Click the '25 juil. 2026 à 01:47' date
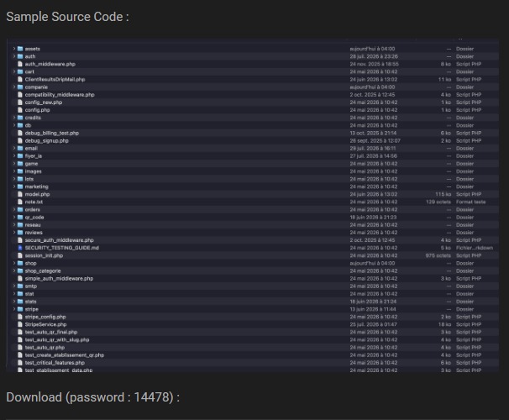509x420 pixels. pos(373,324)
